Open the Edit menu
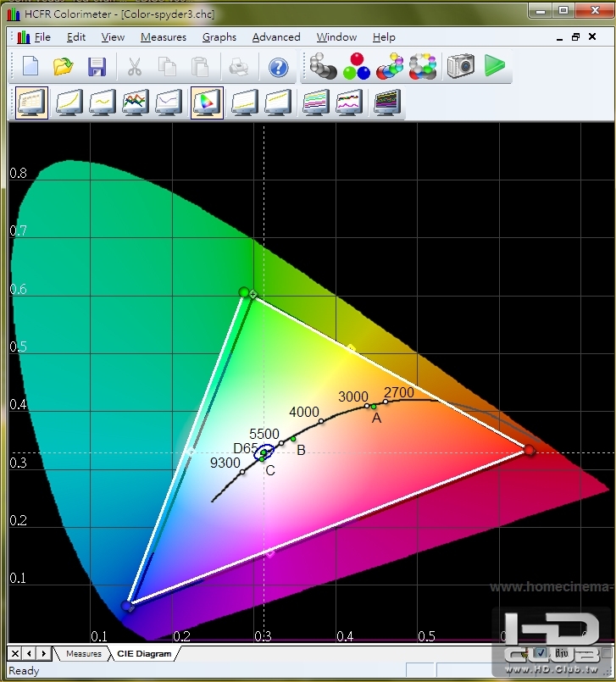The width and height of the screenshot is (616, 682). pyautogui.click(x=76, y=37)
